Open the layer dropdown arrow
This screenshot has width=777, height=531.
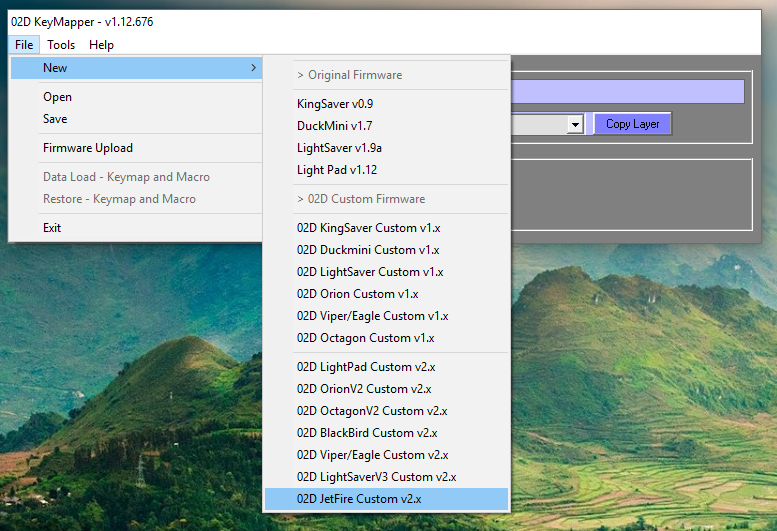(x=574, y=125)
